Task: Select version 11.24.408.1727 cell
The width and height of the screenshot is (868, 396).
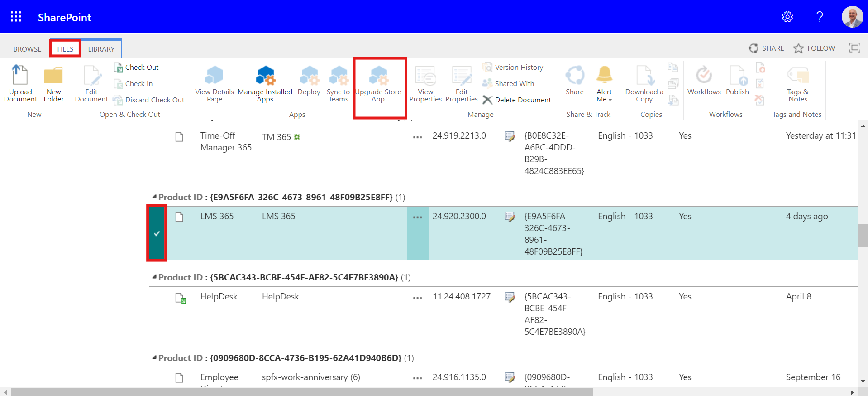Action: 462,297
